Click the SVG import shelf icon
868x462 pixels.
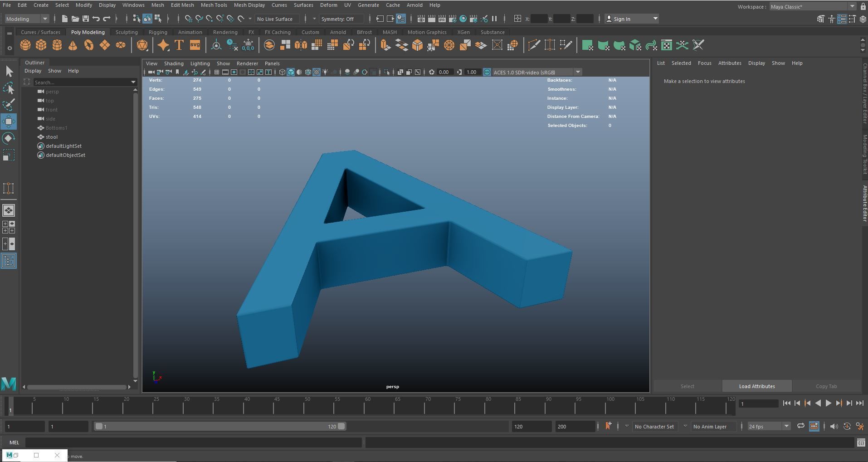pos(195,45)
